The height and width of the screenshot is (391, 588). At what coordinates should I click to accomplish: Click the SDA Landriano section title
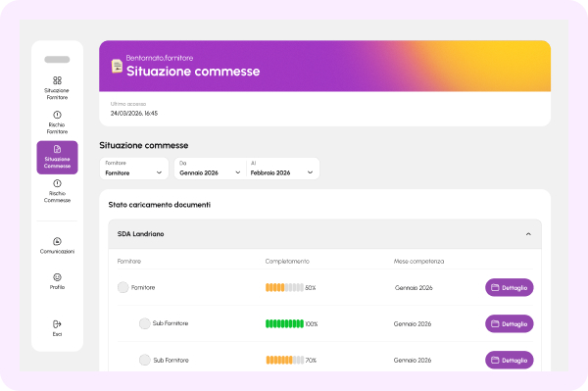click(x=140, y=234)
